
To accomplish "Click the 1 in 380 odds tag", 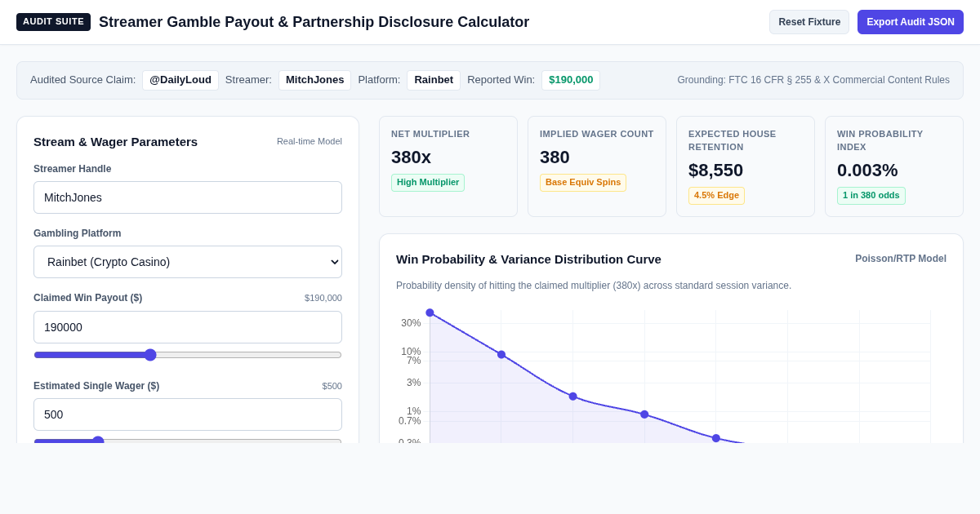I will (871, 196).
